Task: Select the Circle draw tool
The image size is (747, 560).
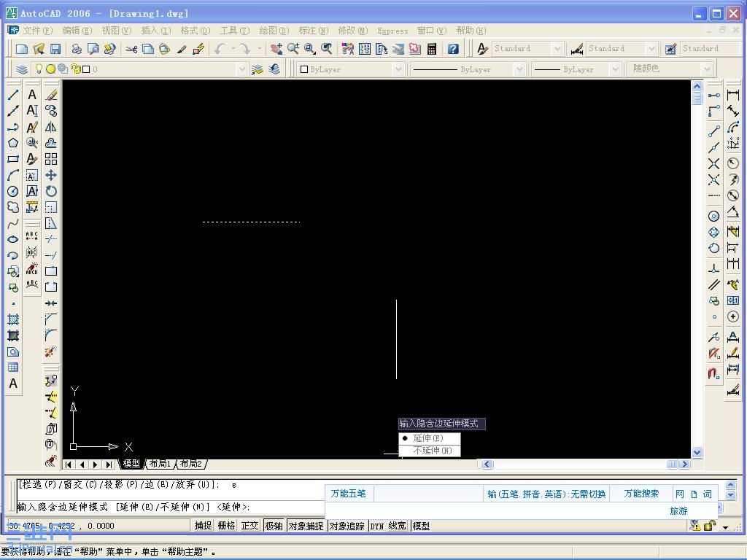Action: click(13, 192)
